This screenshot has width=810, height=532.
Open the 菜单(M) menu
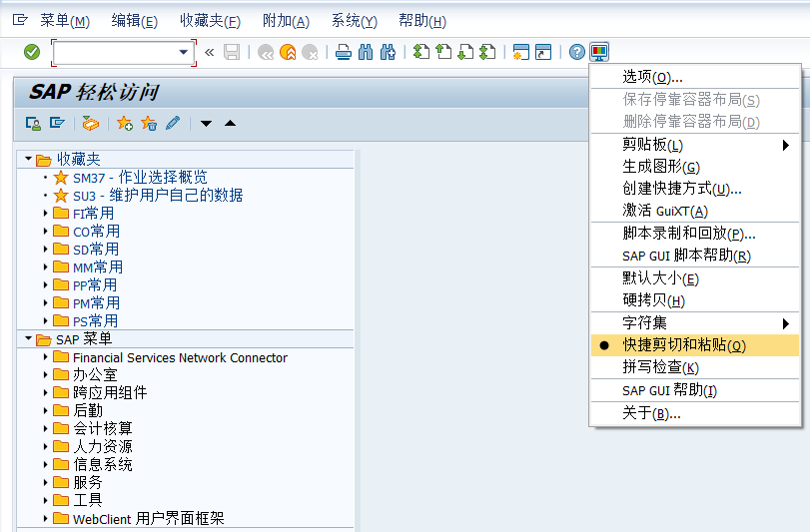pos(65,21)
